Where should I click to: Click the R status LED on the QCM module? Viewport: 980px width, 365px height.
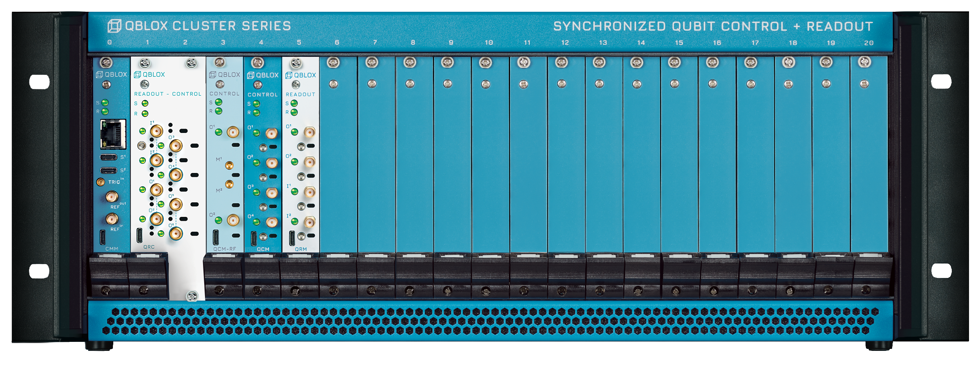(x=256, y=113)
